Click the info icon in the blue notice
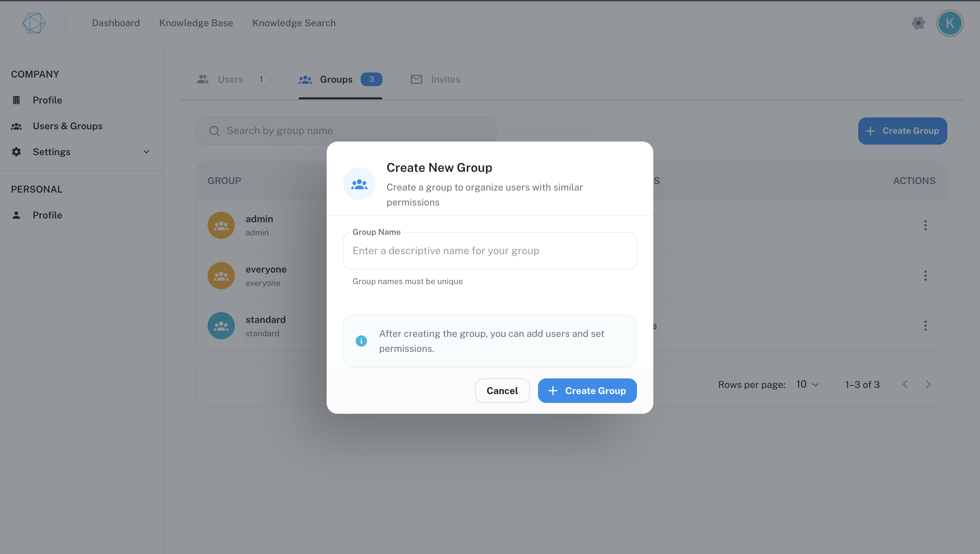Image resolution: width=980 pixels, height=554 pixels. pos(361,341)
